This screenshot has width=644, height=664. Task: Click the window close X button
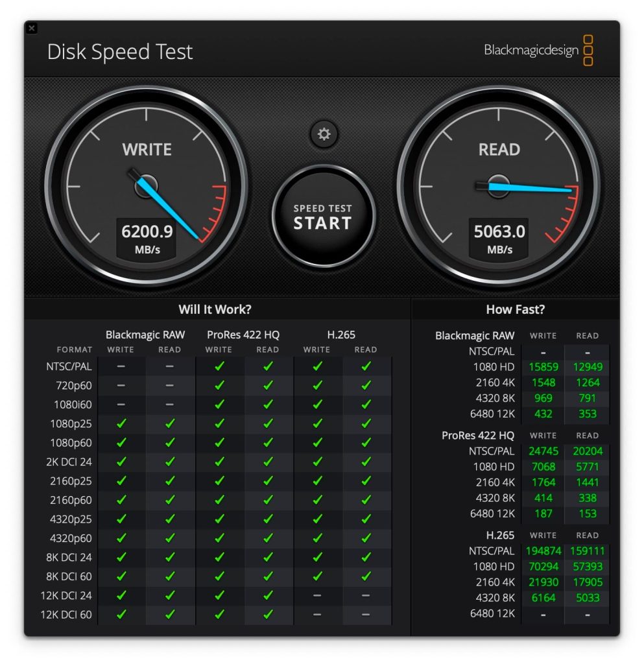pyautogui.click(x=32, y=29)
